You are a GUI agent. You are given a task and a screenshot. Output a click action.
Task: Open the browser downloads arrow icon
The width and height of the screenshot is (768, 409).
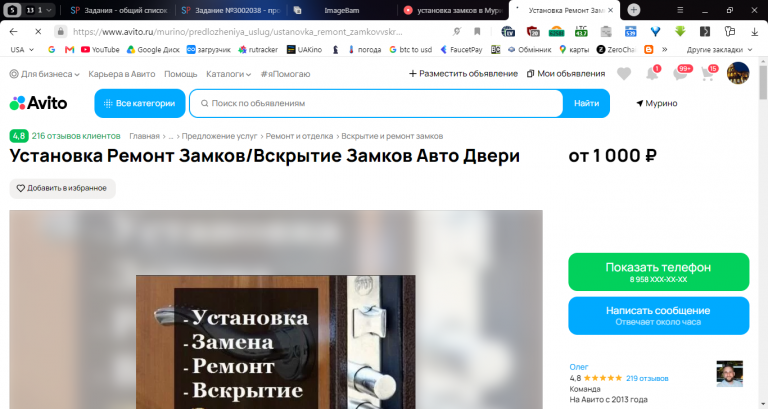pyautogui.click(x=754, y=31)
